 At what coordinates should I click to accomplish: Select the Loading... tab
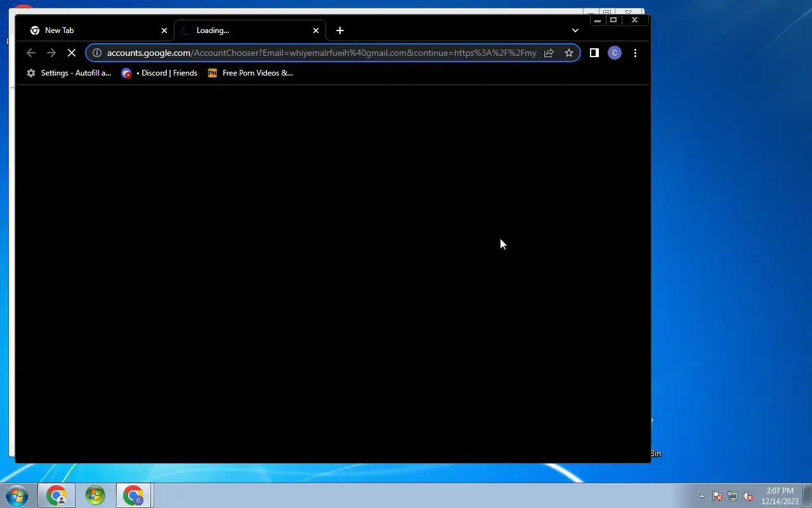click(x=250, y=30)
